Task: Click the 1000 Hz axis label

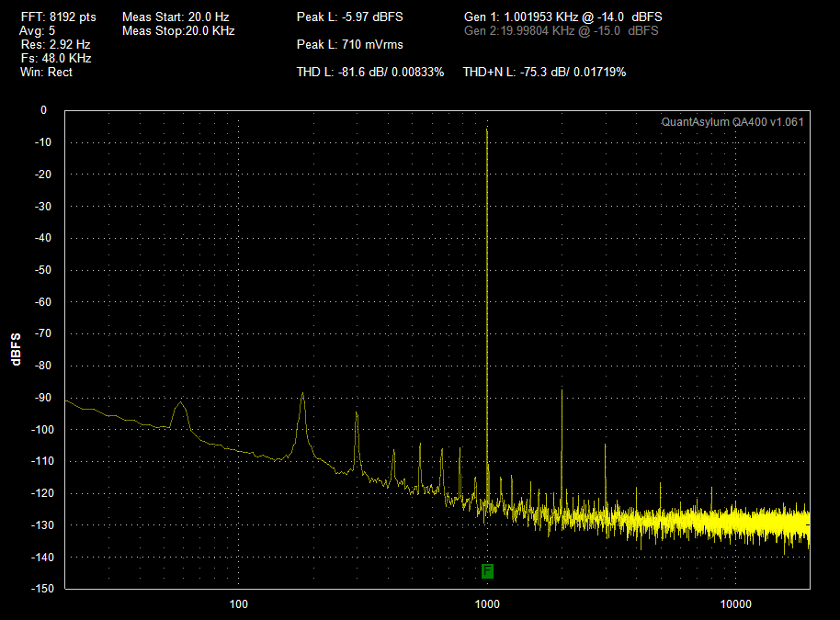Action: pos(487,604)
